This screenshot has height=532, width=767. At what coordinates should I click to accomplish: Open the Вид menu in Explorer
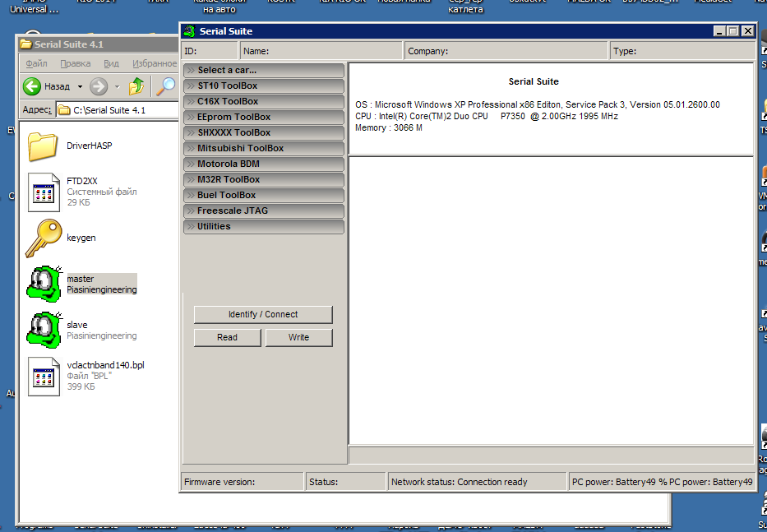111,63
